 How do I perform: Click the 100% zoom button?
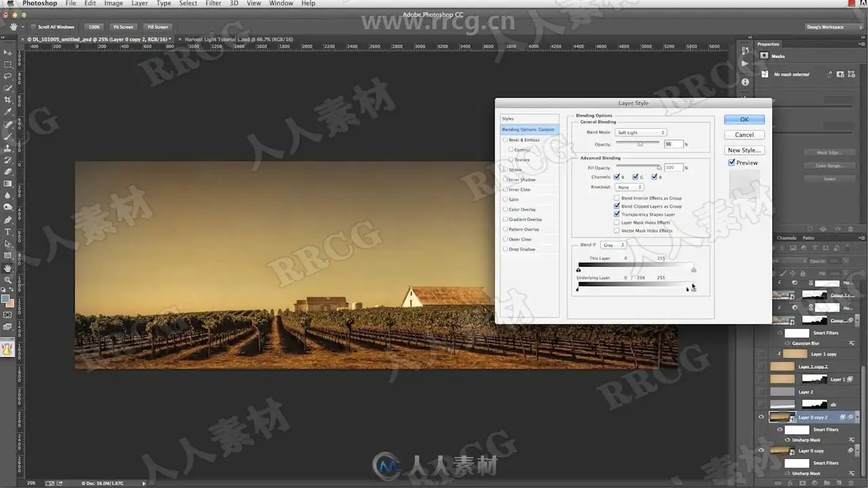(x=94, y=27)
